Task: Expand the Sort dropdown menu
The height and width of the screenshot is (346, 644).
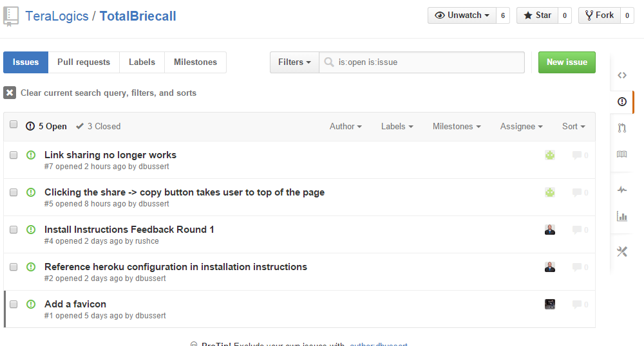Action: [x=573, y=127]
